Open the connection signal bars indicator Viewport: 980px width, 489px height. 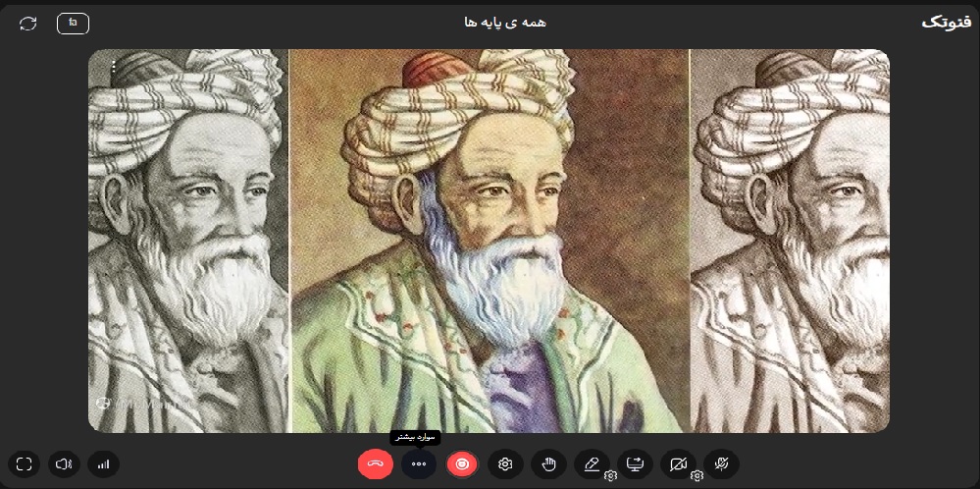click(103, 464)
